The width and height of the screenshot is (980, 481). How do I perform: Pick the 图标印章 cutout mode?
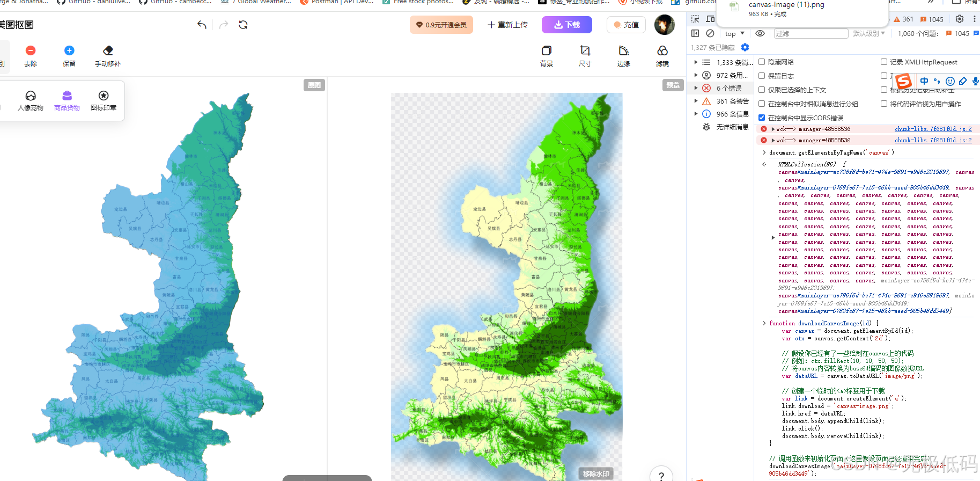[104, 100]
